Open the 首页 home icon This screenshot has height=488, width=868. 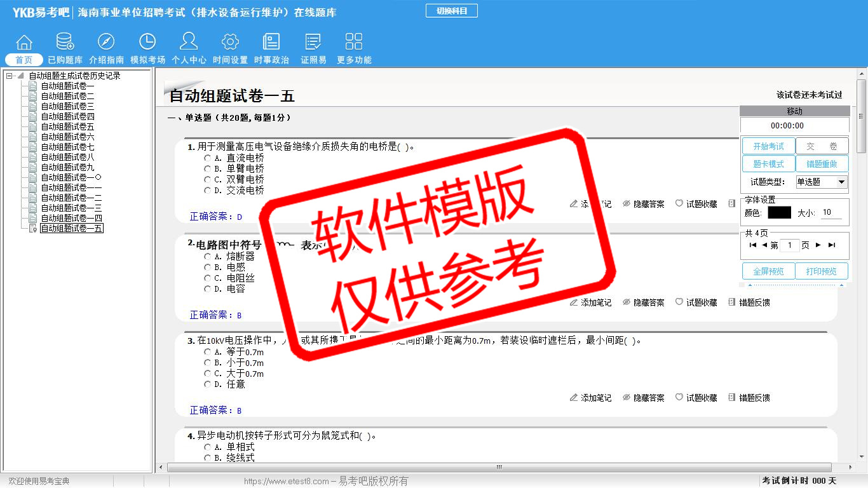coord(24,42)
